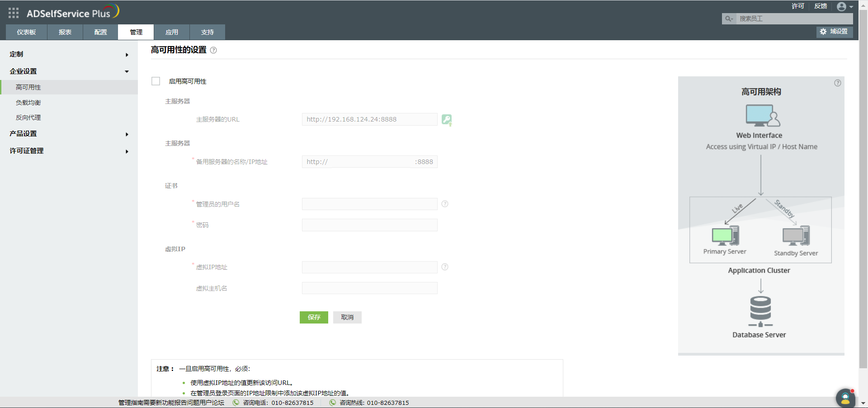Click the help icon on the 高可用架构 diagram
This screenshot has height=408, width=868.
837,83
